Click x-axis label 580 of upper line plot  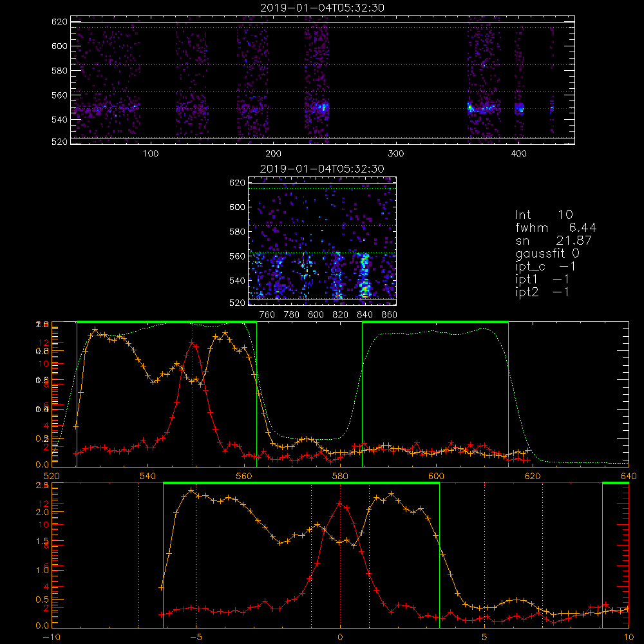(x=340, y=476)
